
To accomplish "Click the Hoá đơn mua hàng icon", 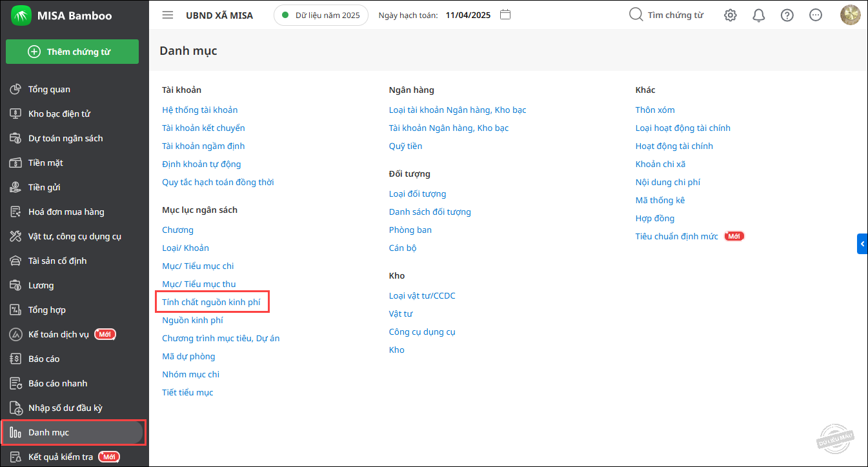I will pos(17,212).
